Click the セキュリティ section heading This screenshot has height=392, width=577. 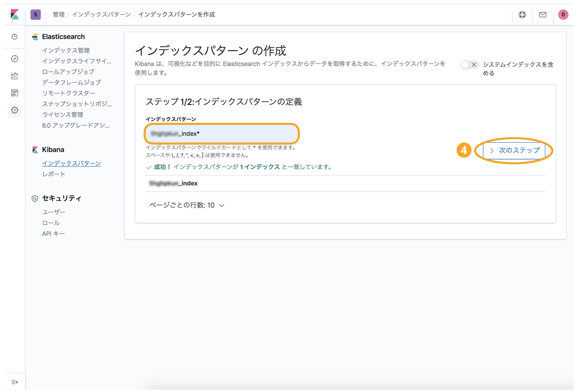click(x=62, y=198)
